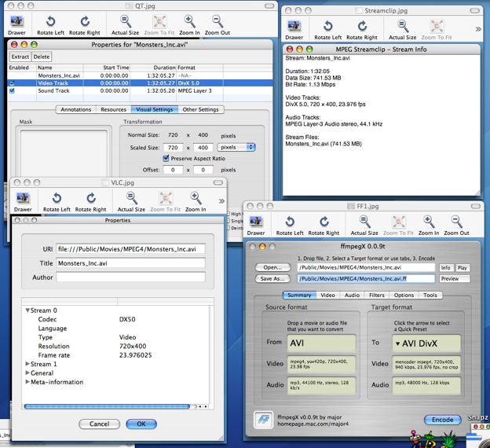Rotate Left in VLC.jpg window
The width and height of the screenshot is (490, 448).
pos(57,202)
